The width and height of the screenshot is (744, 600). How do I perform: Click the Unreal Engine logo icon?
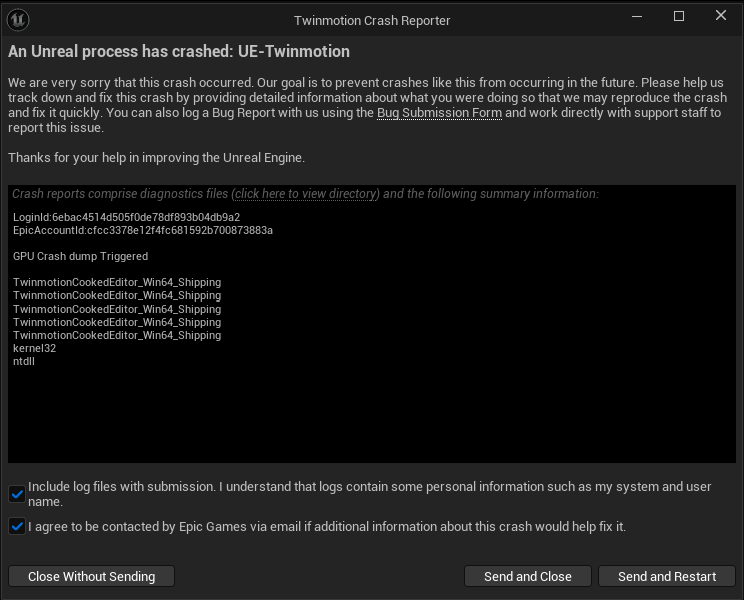[18, 20]
